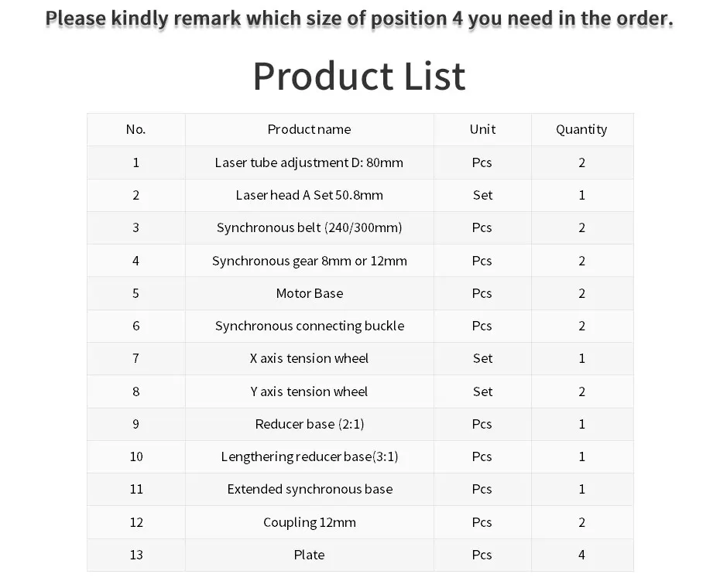Click the 'Motor Base' product name
The width and height of the screenshot is (720, 588).
click(x=309, y=293)
